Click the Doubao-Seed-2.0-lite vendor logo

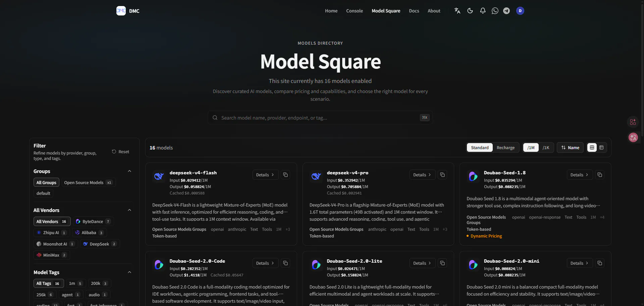(x=316, y=264)
